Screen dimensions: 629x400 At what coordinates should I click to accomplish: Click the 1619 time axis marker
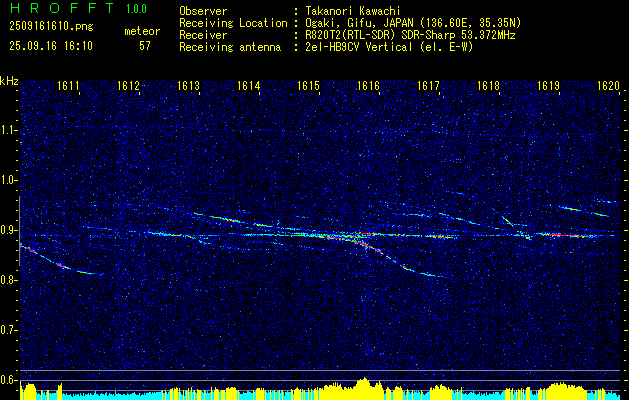548,86
